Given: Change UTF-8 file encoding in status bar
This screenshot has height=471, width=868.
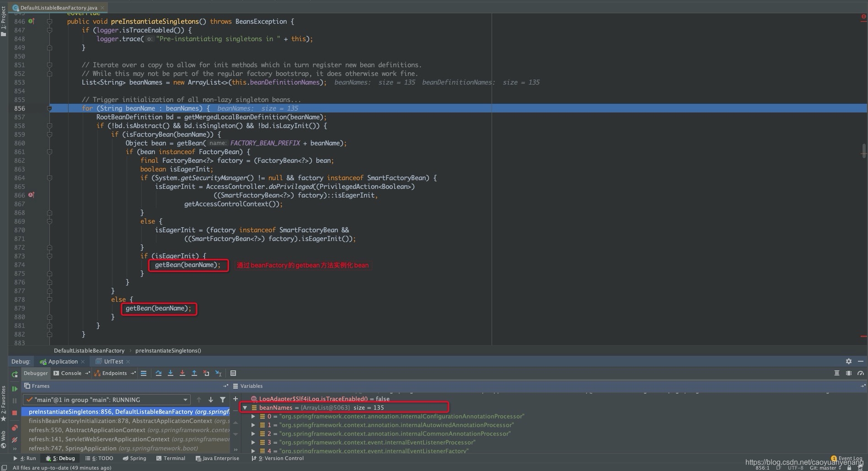Looking at the screenshot, I should pos(795,468).
